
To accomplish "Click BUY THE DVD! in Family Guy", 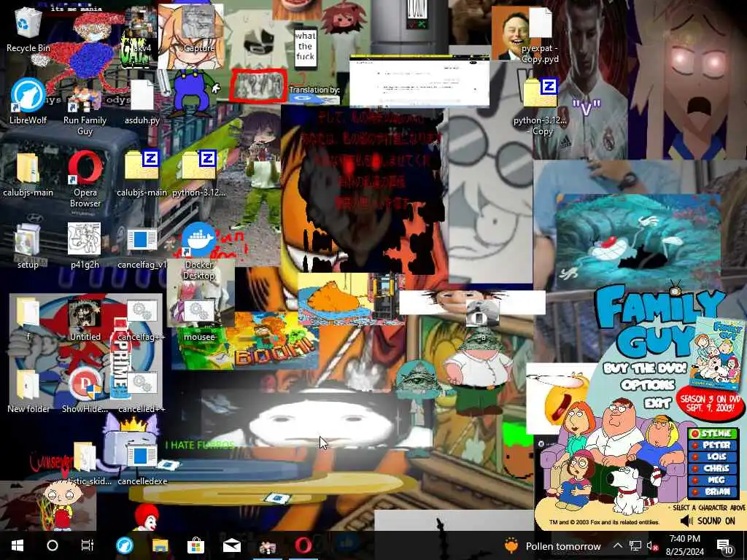I will click(x=645, y=367).
